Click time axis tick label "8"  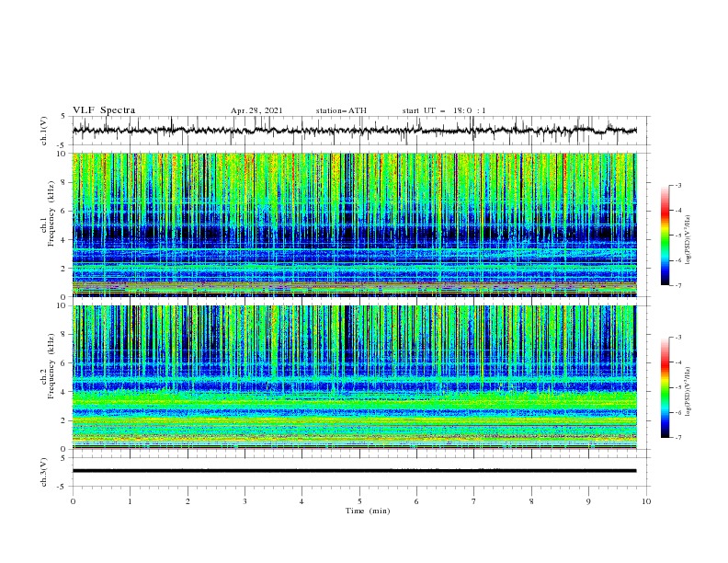click(531, 501)
